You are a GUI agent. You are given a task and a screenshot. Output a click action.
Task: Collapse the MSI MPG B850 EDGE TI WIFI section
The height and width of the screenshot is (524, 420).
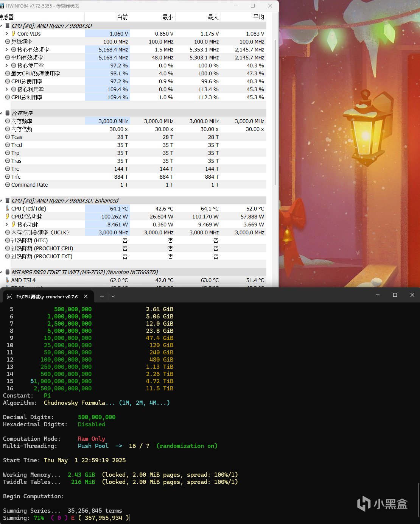coord(2,272)
